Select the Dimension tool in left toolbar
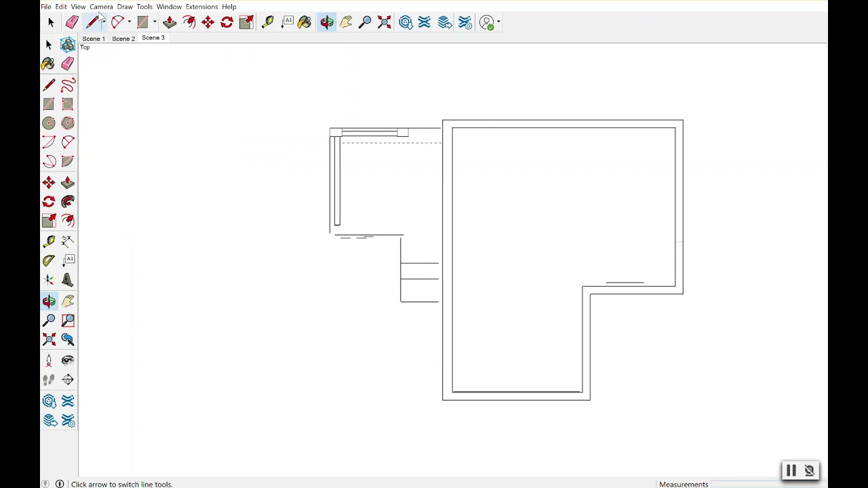868x488 pixels. point(67,241)
